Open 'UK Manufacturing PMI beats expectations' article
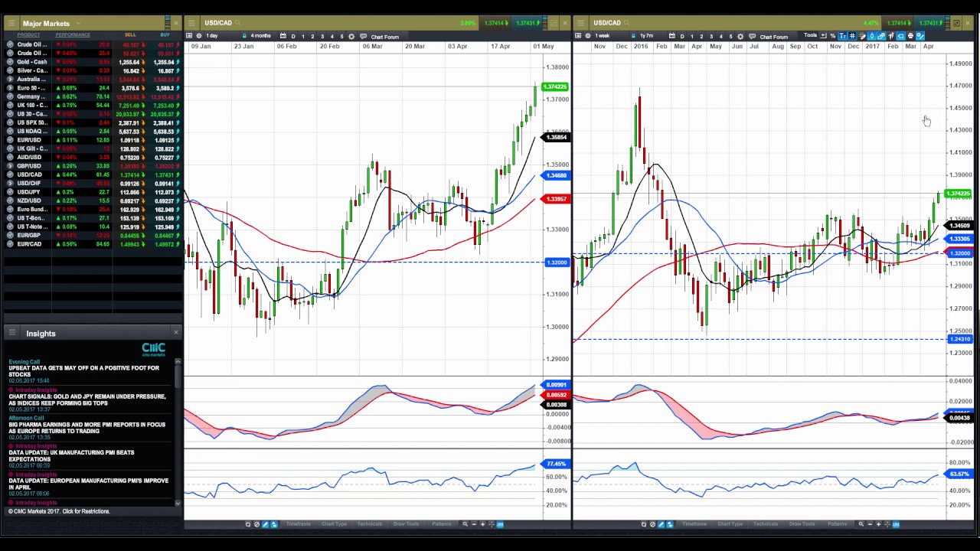 click(x=71, y=456)
